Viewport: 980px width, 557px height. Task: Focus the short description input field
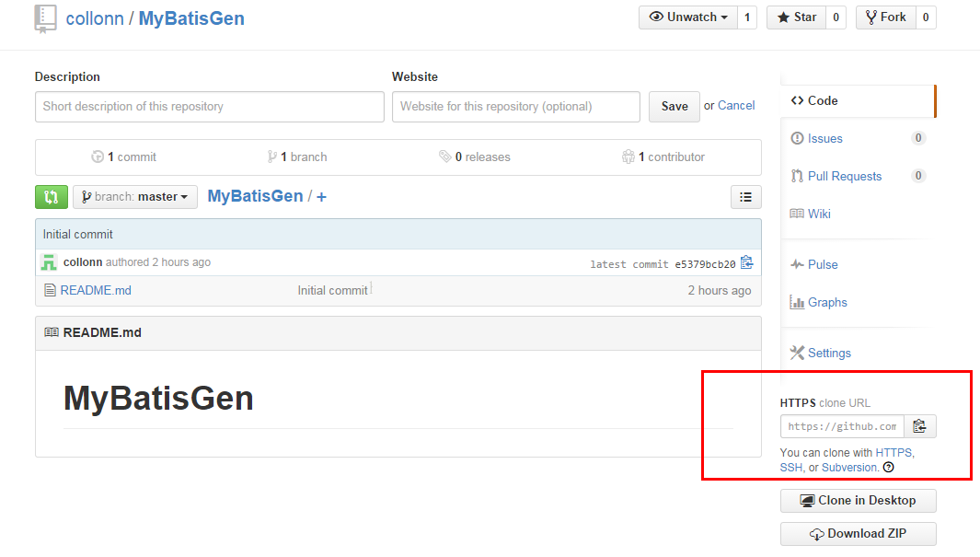[x=210, y=107]
